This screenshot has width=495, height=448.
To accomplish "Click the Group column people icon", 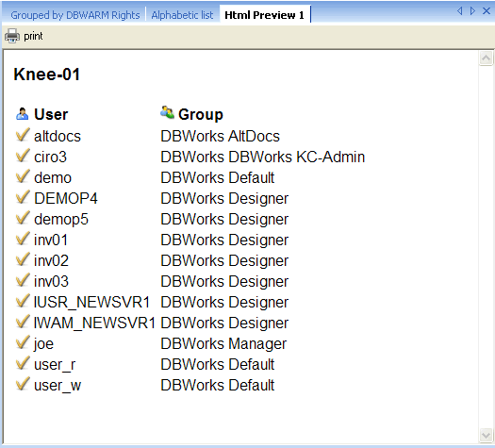I will click(x=167, y=112).
